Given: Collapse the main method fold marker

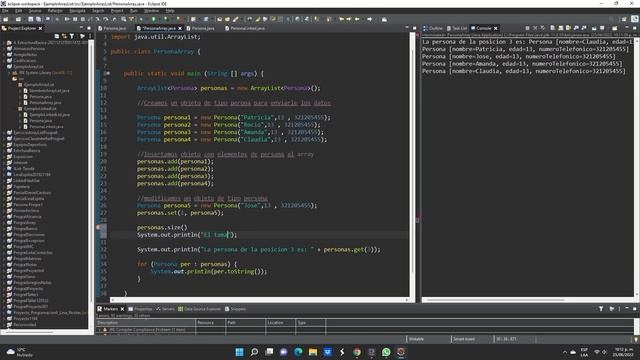Looking at the screenshot, I should [108, 73].
